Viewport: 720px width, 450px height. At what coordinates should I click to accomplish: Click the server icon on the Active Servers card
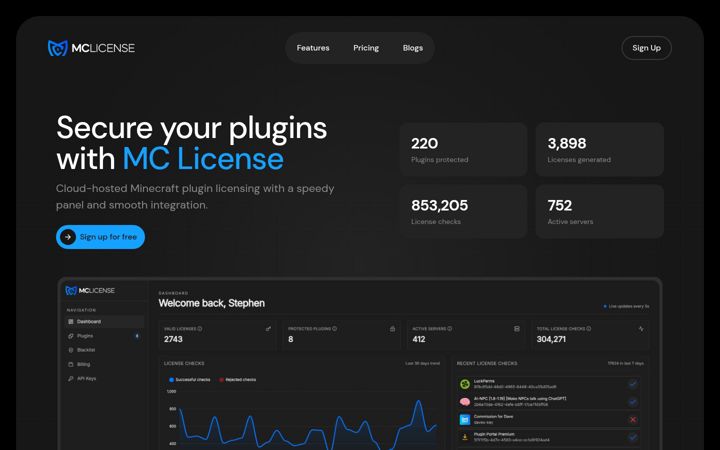click(517, 329)
